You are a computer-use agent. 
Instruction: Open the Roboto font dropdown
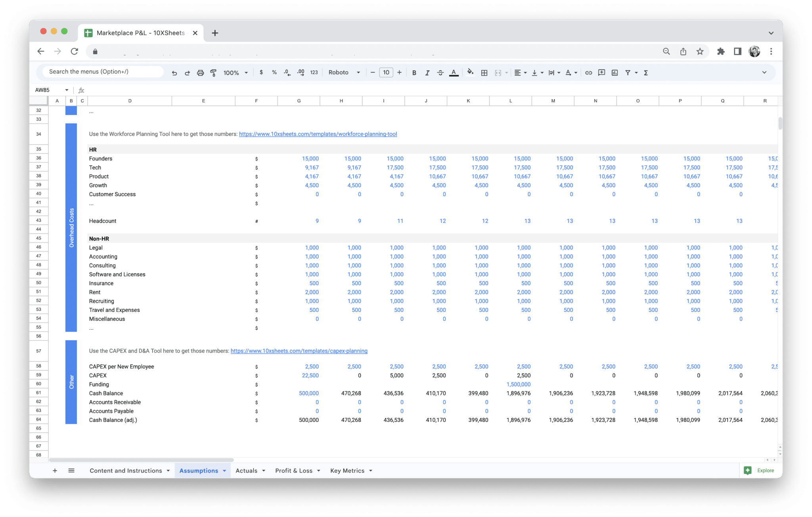click(343, 73)
